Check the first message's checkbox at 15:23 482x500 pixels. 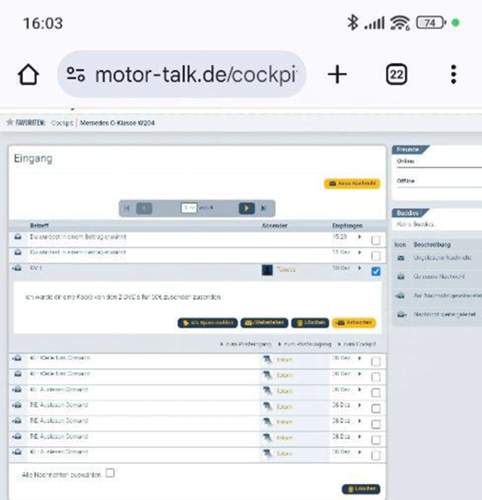point(376,240)
